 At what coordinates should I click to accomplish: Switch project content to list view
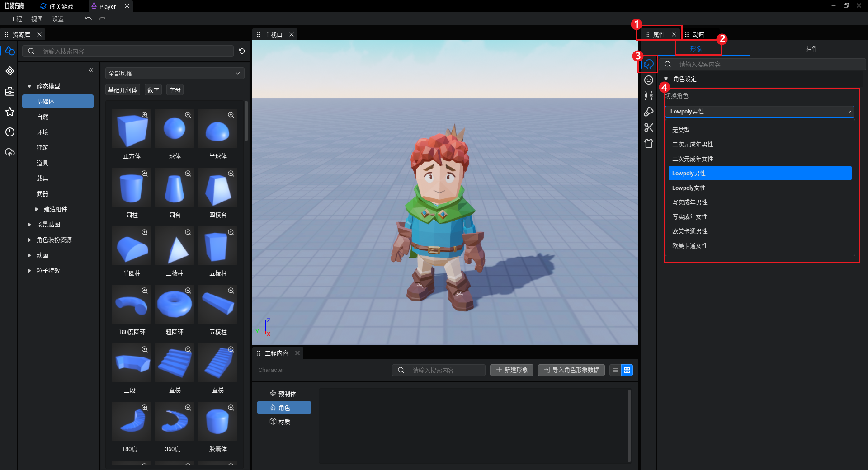point(615,370)
